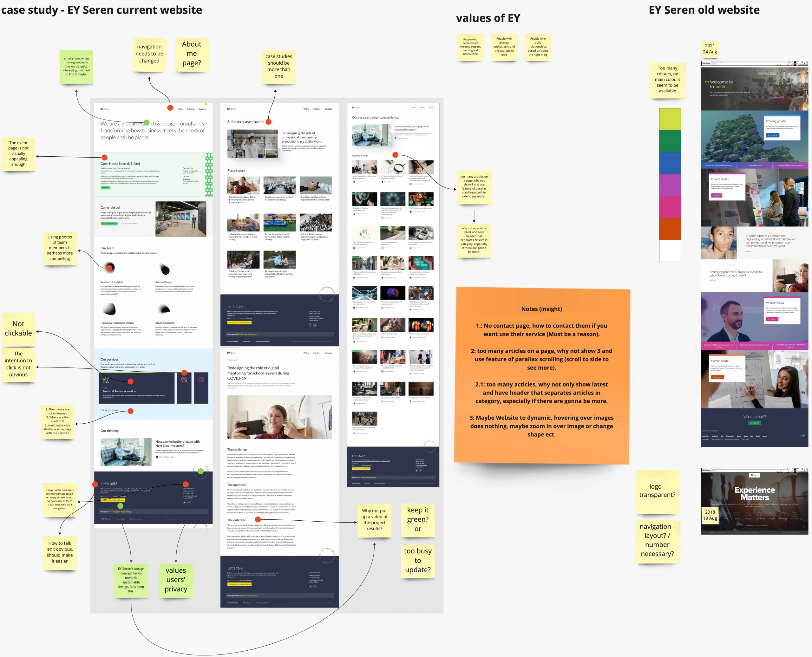
Task: Click the 'colours are not uniformed' sticky note
Action: [x=57, y=422]
